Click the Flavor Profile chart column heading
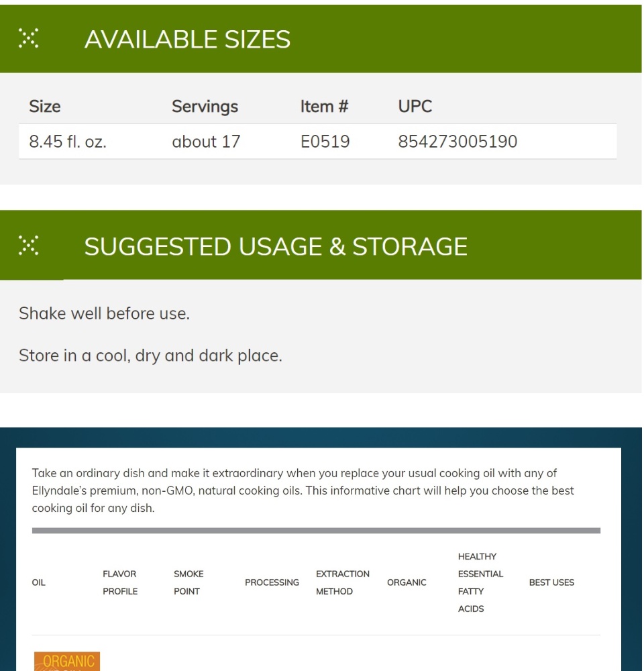 click(120, 582)
